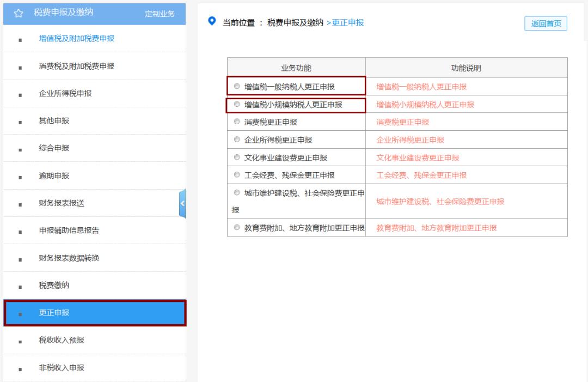The width and height of the screenshot is (588, 382).
Task: Select the 增值税一般纳税人更正申报 radio button
Action: click(236, 86)
